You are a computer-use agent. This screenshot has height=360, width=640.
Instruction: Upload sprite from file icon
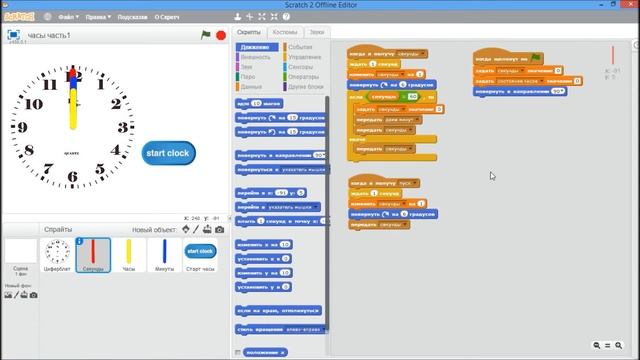coord(207,229)
